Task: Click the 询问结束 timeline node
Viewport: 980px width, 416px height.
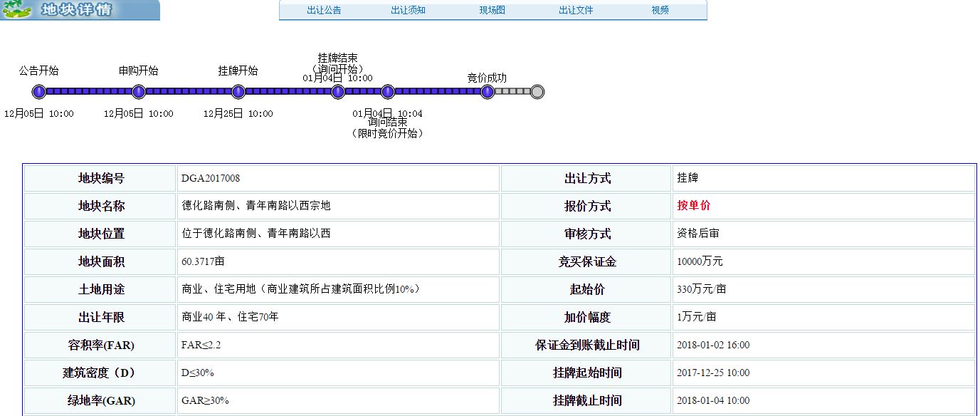Action: click(388, 92)
